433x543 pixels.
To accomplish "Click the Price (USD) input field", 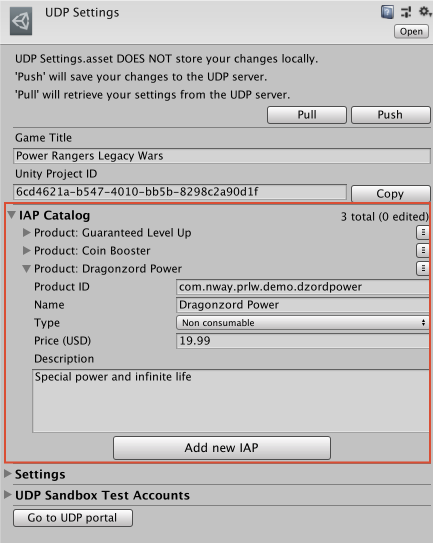I will pyautogui.click(x=303, y=341).
